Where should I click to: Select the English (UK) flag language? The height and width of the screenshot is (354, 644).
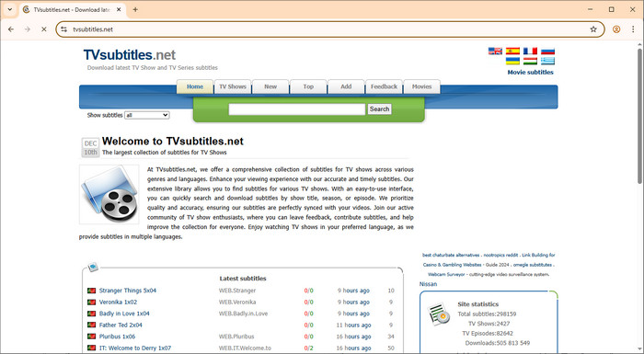click(495, 51)
